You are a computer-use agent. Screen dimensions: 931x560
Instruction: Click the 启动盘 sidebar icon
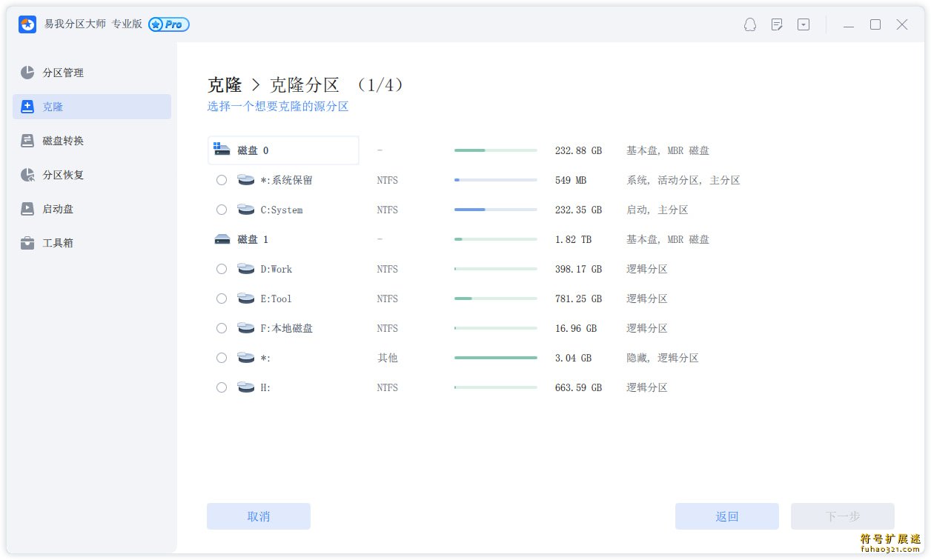pos(27,209)
